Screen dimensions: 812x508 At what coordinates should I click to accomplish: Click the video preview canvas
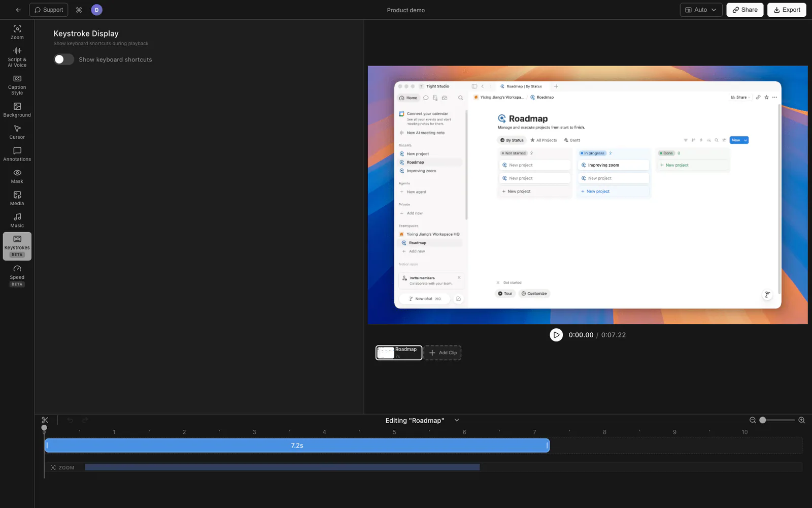tap(588, 195)
